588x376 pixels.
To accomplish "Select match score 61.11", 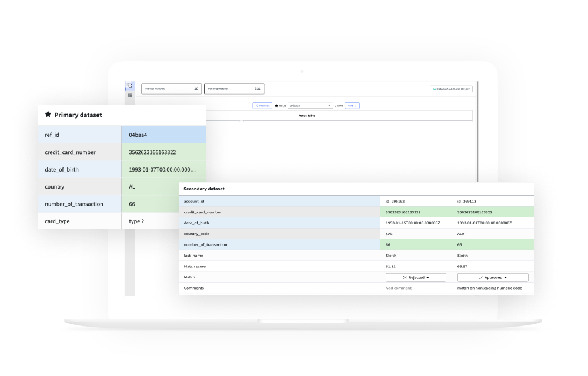I will [x=390, y=266].
